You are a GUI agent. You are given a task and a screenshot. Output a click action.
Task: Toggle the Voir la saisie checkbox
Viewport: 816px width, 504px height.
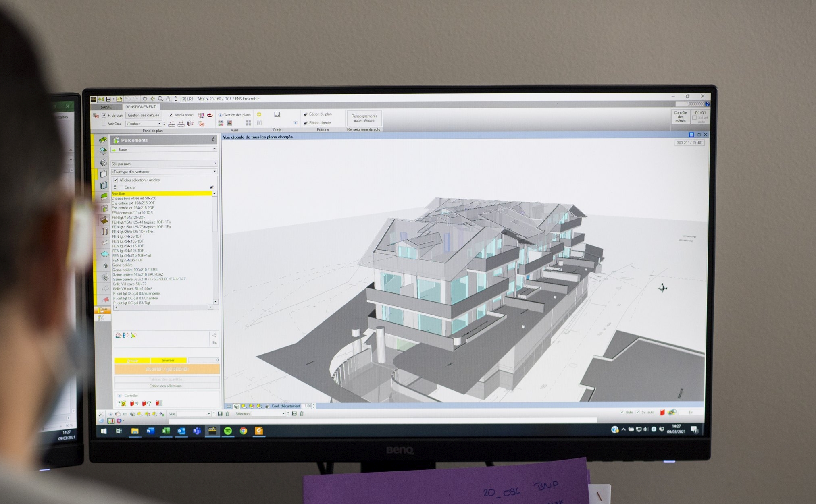pos(171,115)
